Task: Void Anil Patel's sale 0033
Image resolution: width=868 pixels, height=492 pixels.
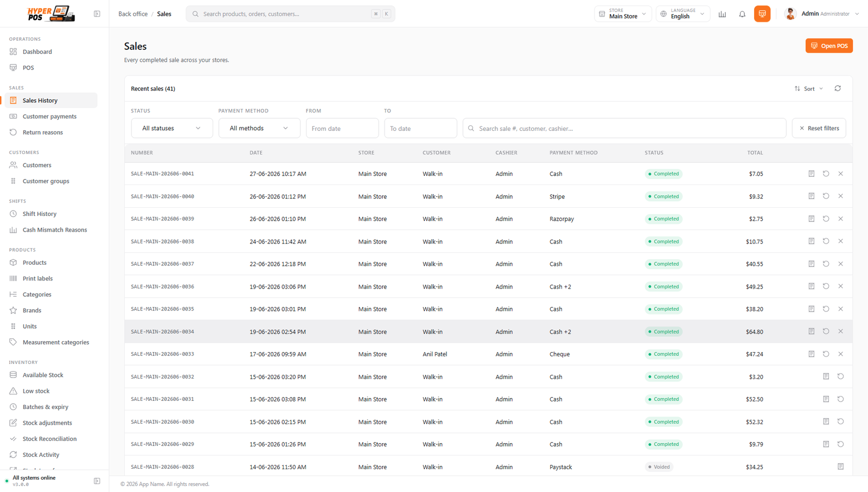Action: coord(840,354)
